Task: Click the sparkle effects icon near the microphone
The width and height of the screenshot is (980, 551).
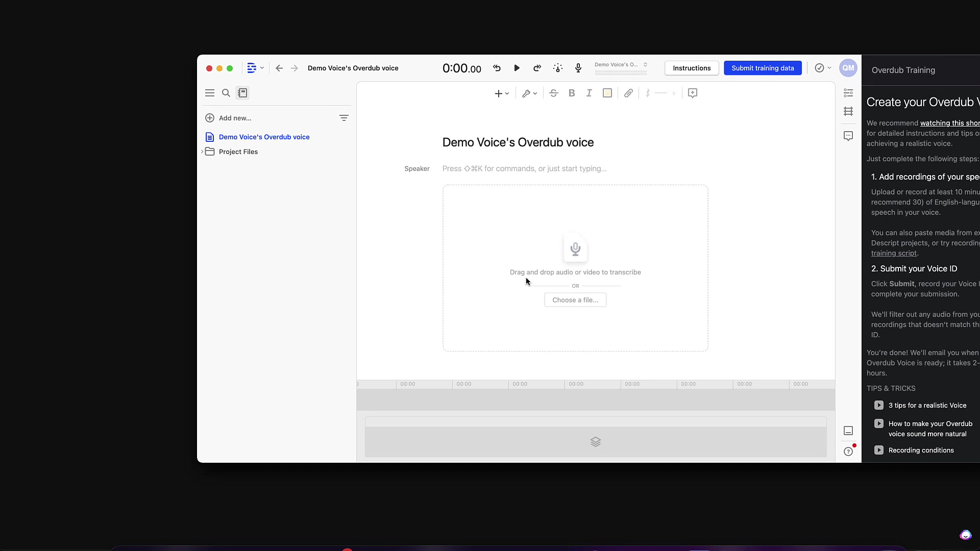Action: 558,68
